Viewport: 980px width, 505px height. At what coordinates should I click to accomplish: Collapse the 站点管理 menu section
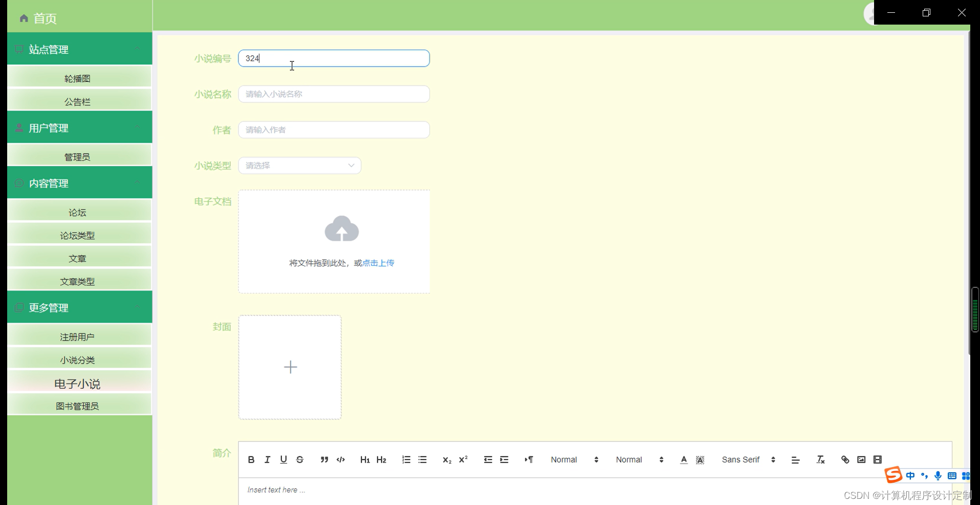click(80, 49)
